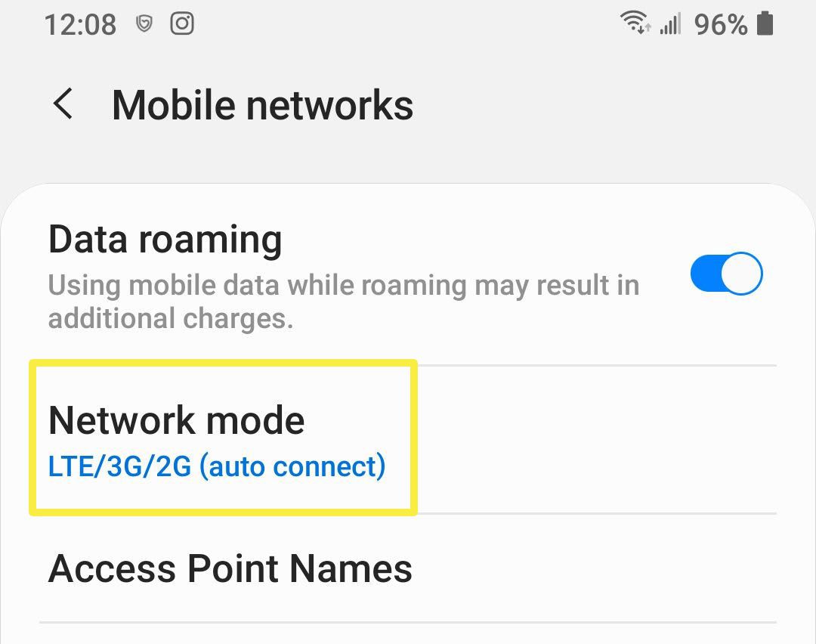
Task: Tap the cellular signal bars icon
Action: [x=670, y=24]
